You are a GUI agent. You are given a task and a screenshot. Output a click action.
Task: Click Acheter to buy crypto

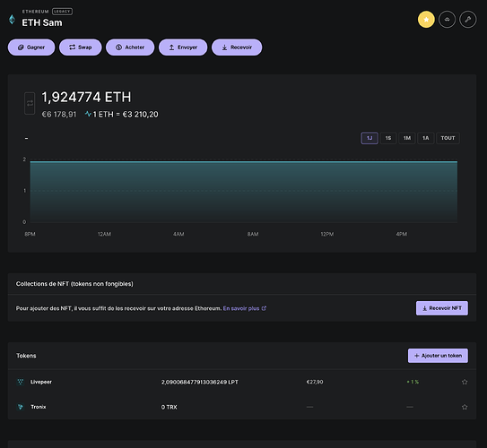(130, 47)
